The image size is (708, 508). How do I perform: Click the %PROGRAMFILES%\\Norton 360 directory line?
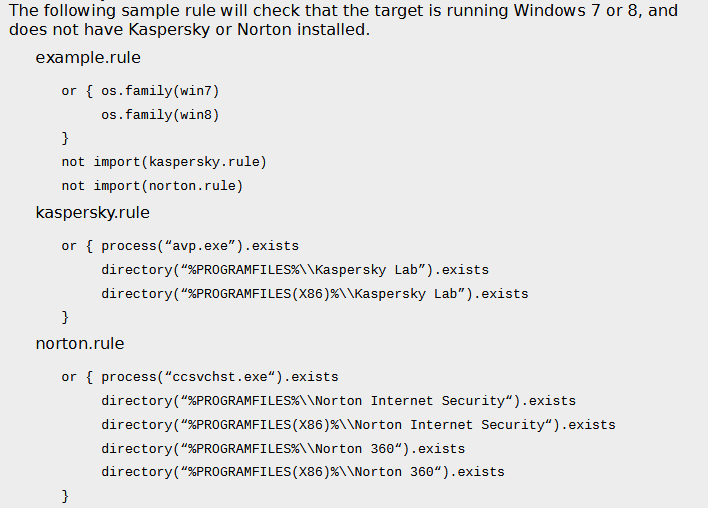coord(283,449)
